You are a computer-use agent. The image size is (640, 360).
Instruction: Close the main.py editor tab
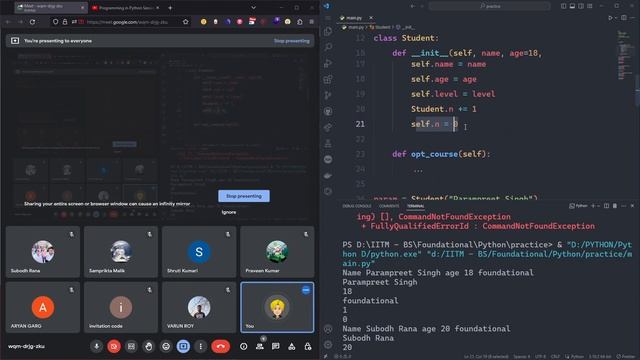coord(371,18)
